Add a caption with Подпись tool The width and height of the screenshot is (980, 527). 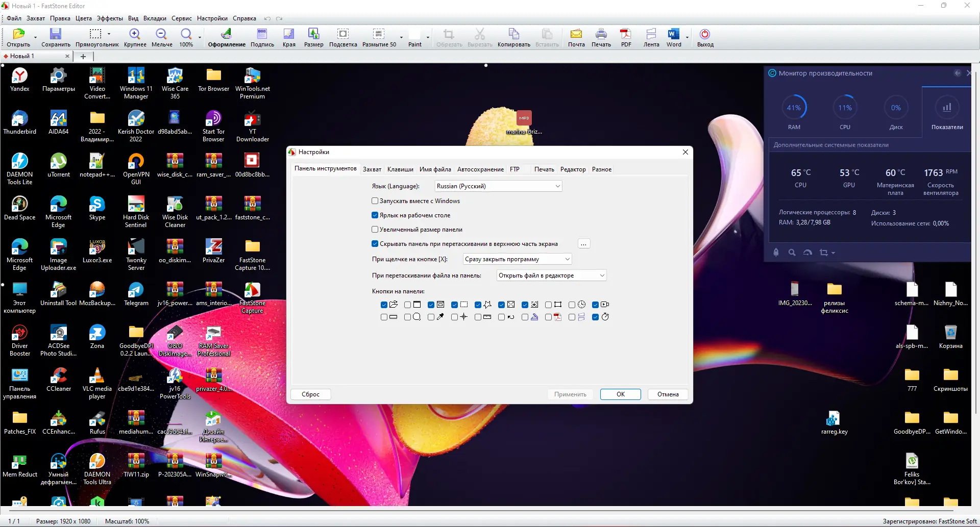(x=262, y=37)
